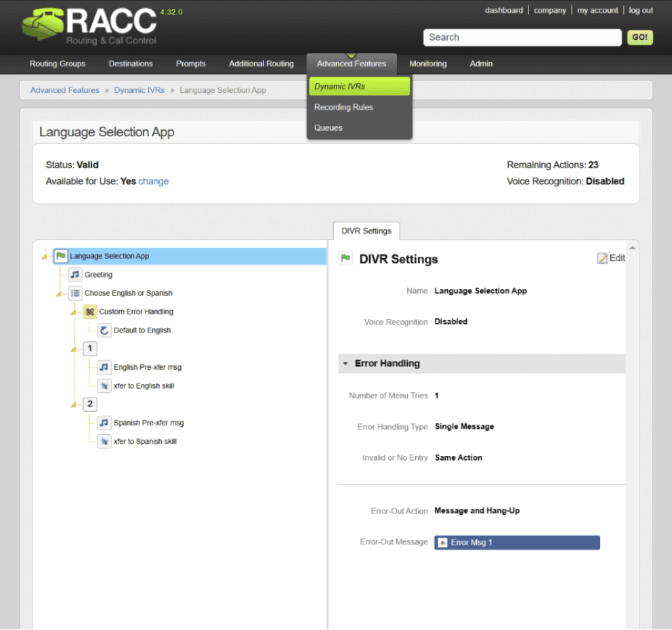This screenshot has width=672, height=630.
Task: Open the Additional Routing menu
Action: (261, 64)
